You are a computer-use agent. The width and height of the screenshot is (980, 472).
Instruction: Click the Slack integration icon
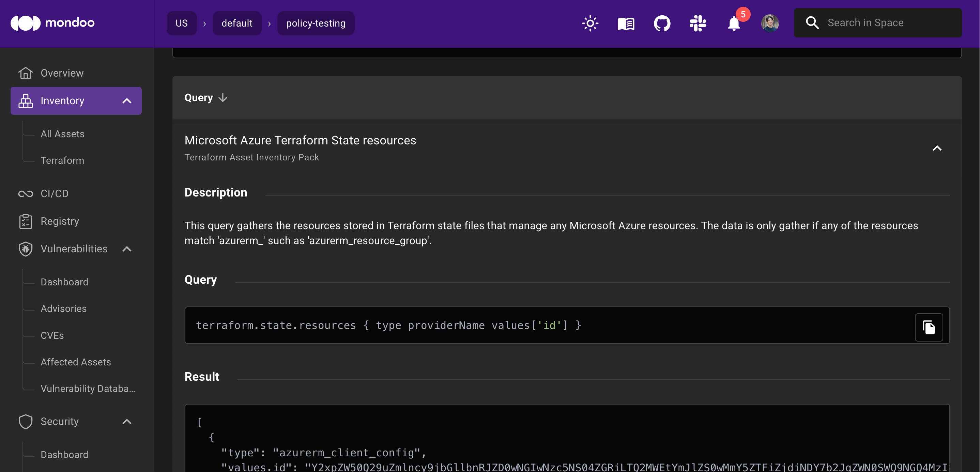[698, 23]
